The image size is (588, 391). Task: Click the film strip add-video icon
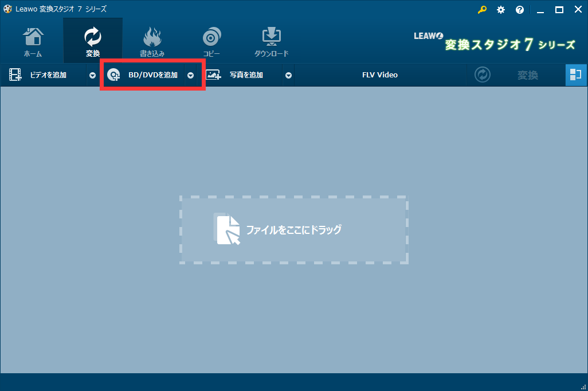pyautogui.click(x=15, y=75)
